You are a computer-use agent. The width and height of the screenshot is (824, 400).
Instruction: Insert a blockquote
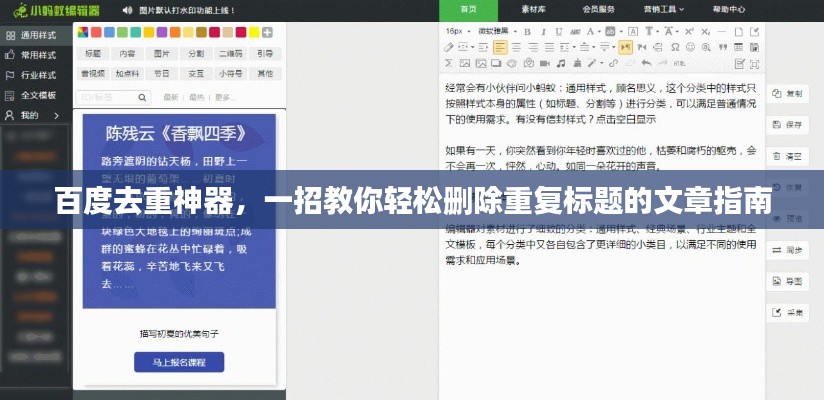[723, 47]
